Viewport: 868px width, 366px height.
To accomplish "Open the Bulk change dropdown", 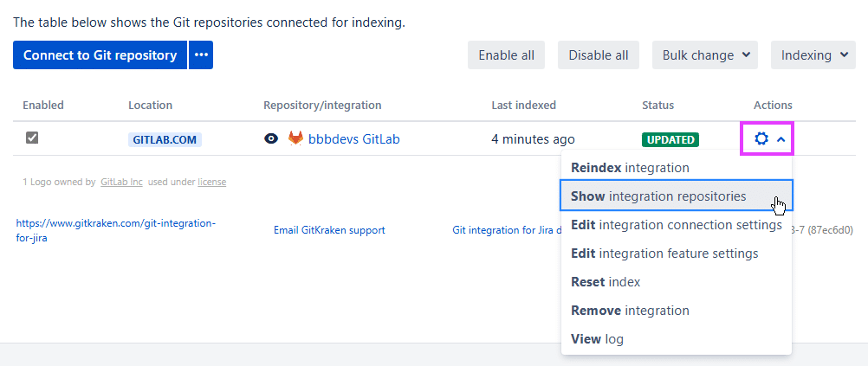I will [704, 55].
